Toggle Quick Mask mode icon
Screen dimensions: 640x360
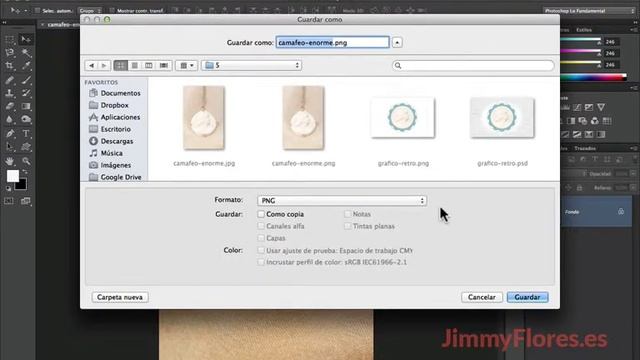pos(9,201)
